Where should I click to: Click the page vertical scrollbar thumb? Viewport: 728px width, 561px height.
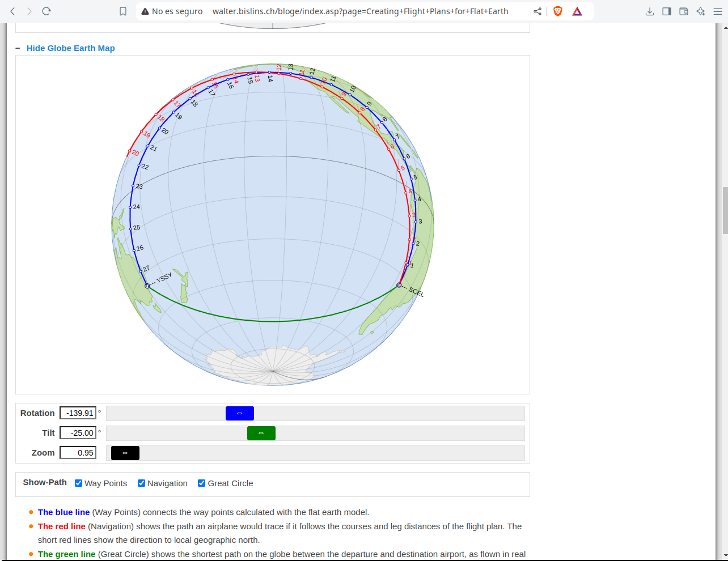[x=725, y=210]
